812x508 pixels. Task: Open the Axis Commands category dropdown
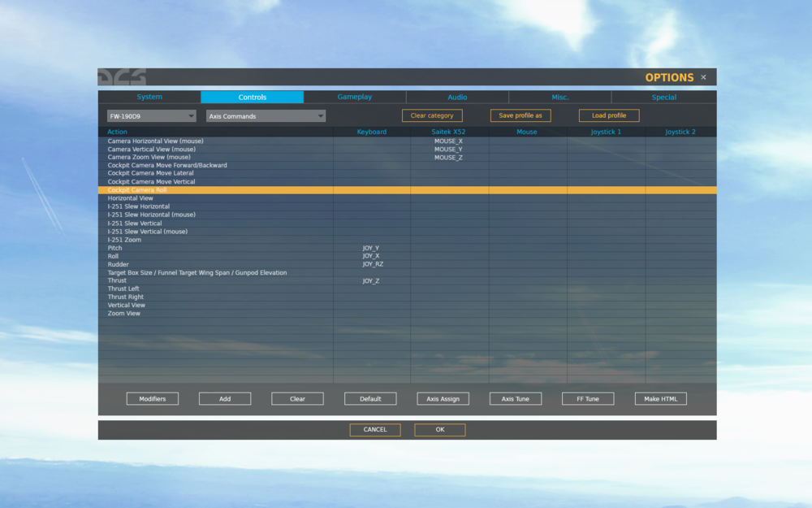tap(266, 115)
